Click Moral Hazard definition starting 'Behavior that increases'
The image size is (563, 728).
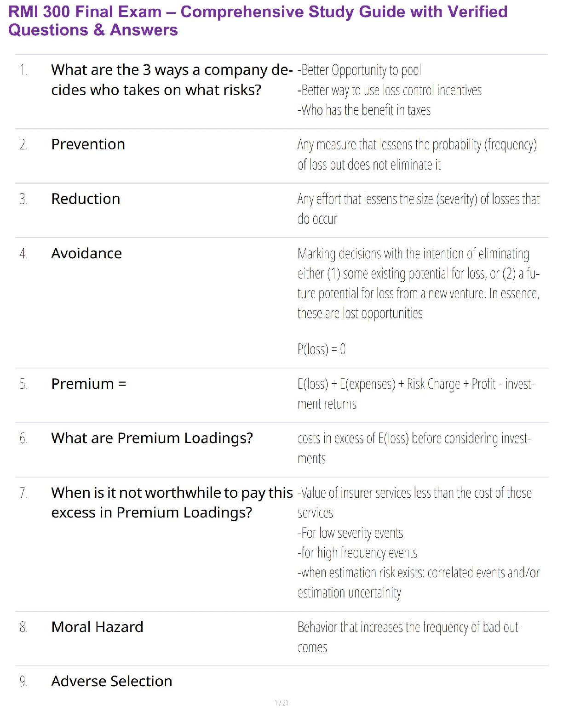[409, 637]
